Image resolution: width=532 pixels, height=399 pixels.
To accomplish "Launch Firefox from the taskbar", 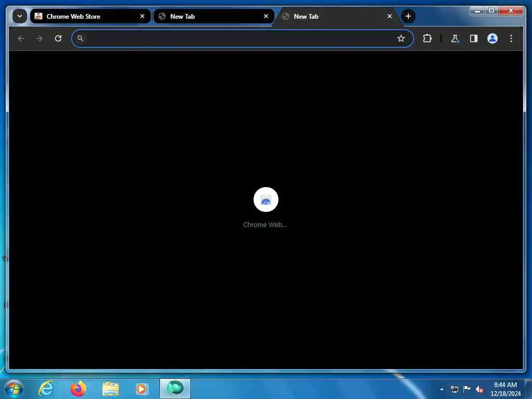I will tap(78, 389).
